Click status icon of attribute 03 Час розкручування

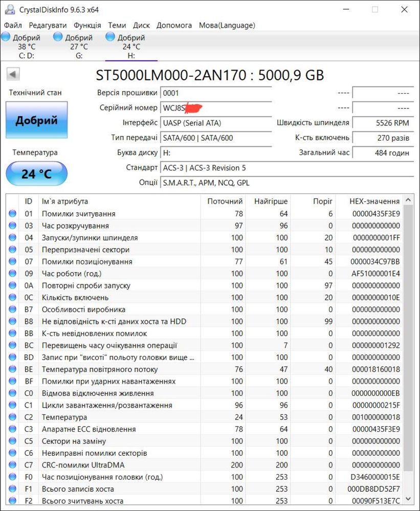point(12,226)
